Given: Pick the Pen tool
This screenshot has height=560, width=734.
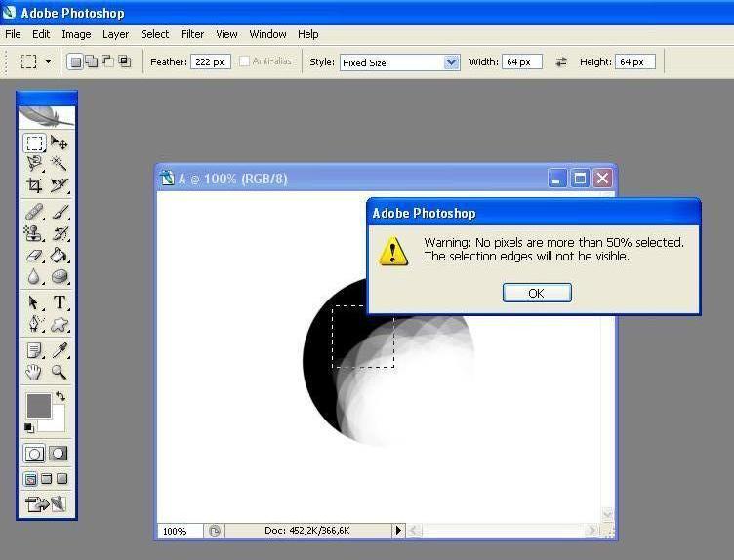Looking at the screenshot, I should [34, 324].
